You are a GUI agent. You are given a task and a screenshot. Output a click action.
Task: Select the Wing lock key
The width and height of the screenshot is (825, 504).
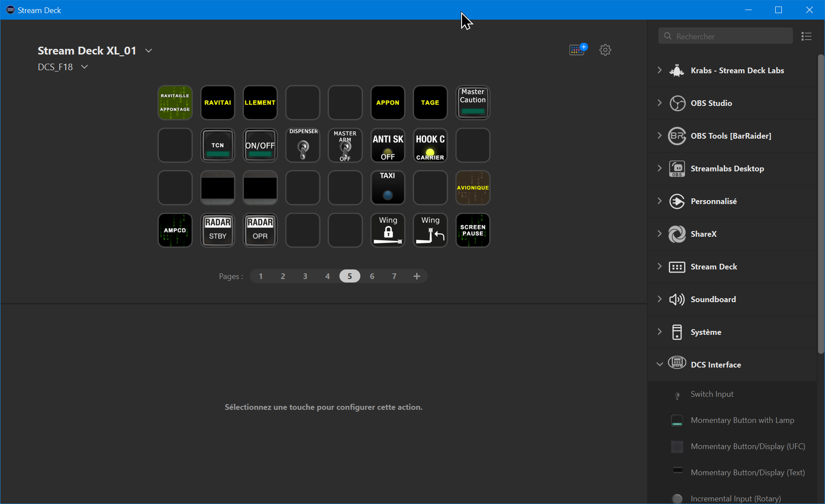(387, 230)
